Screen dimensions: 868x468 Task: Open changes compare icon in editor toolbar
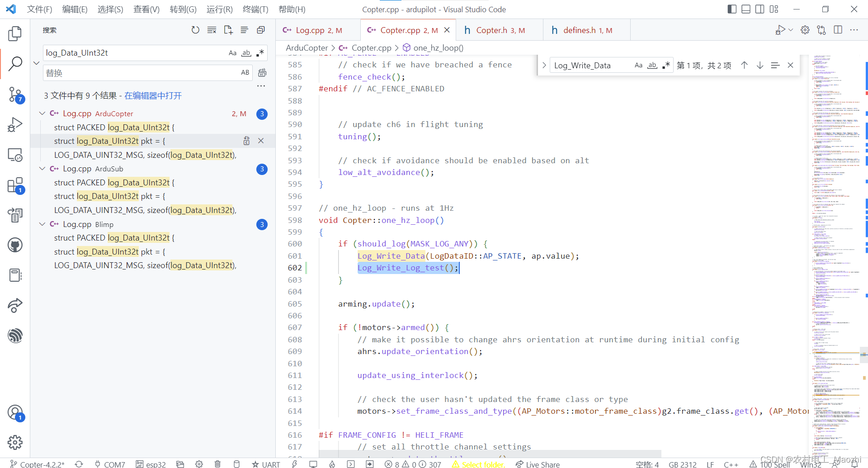coord(821,30)
